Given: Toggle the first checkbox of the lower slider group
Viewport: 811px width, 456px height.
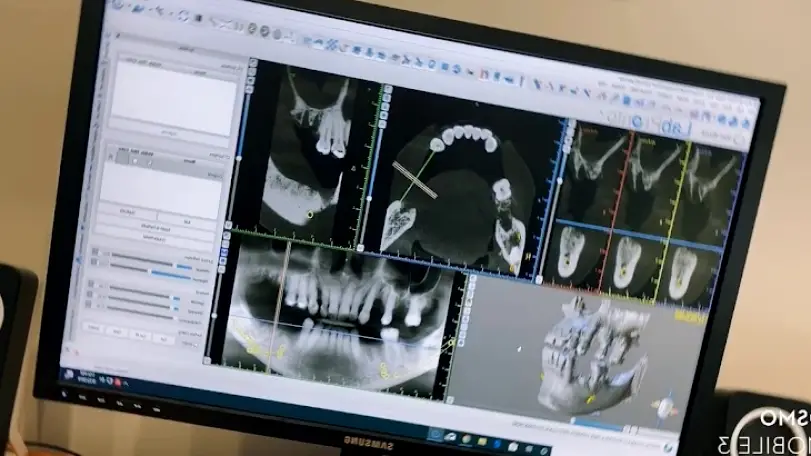Looking at the screenshot, I should pos(91,284).
